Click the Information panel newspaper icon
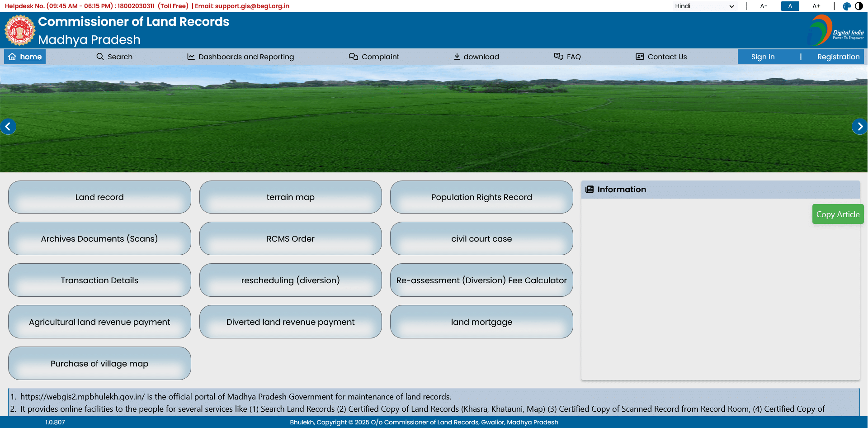Viewport: 868px width, 428px height. (590, 189)
